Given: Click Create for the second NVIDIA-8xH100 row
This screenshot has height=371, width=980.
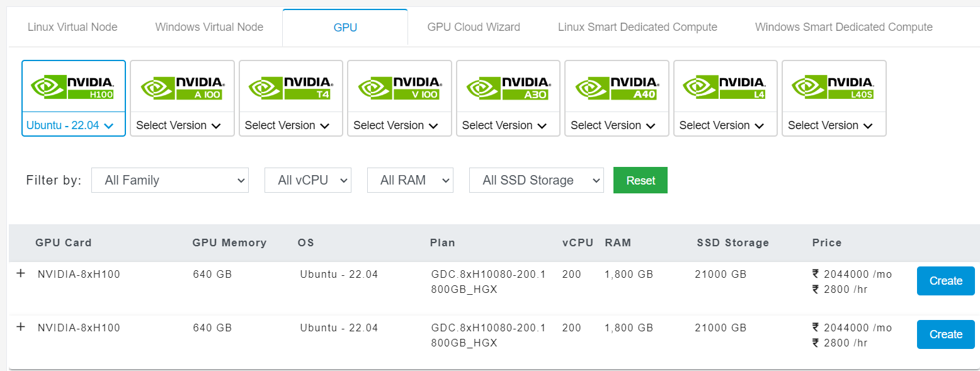Looking at the screenshot, I should tap(946, 334).
